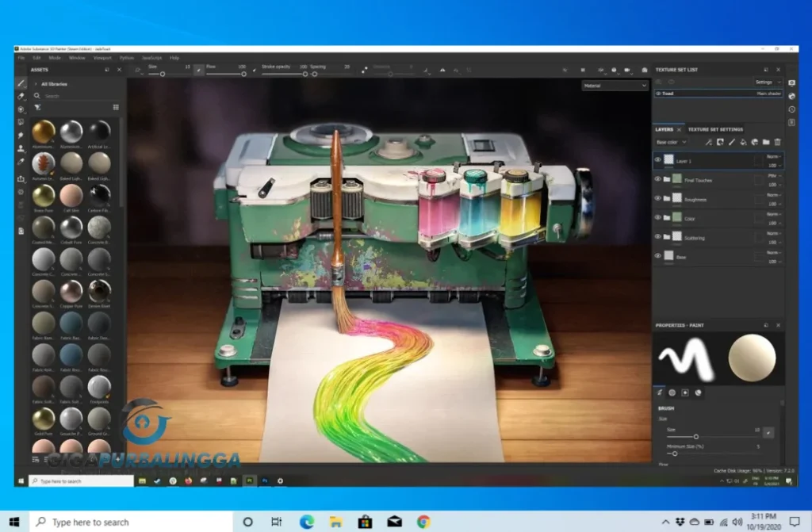Toggle visibility of the Final Touches folder

coord(657,179)
